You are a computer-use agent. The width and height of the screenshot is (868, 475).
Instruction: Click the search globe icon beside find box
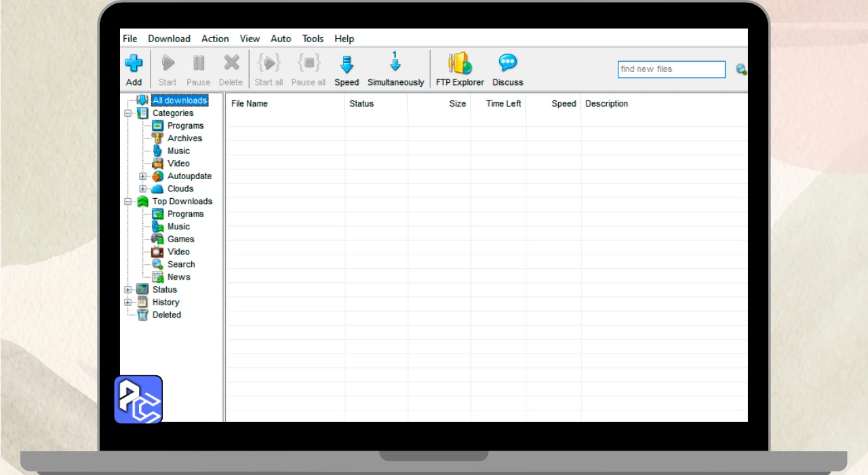coord(741,69)
